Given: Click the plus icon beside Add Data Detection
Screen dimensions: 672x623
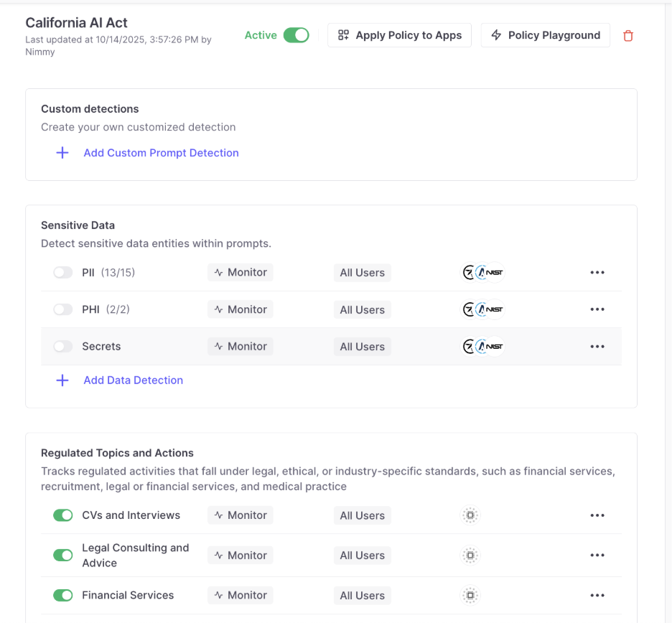Looking at the screenshot, I should [62, 380].
